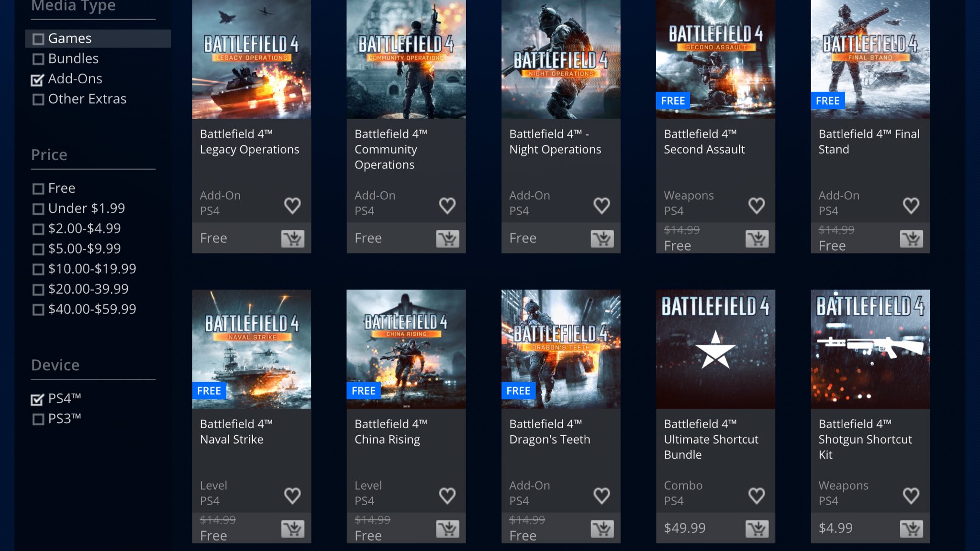
Task: Add Second Assault to cart
Action: (x=757, y=239)
